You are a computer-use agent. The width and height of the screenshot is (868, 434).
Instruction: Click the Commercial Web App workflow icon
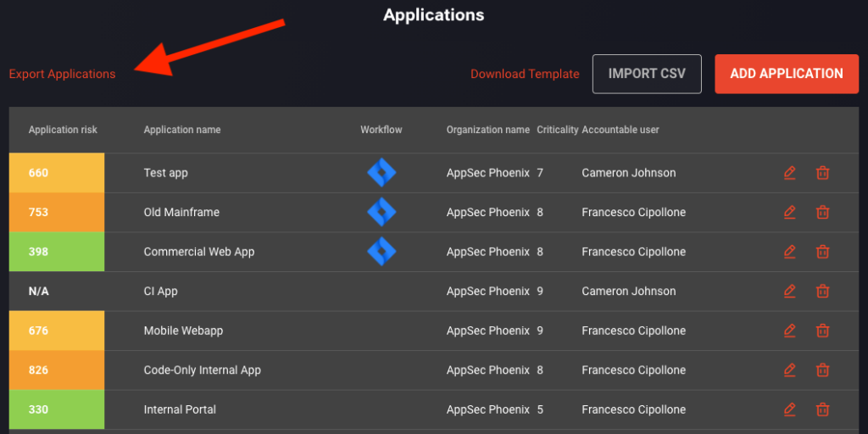[x=381, y=251]
